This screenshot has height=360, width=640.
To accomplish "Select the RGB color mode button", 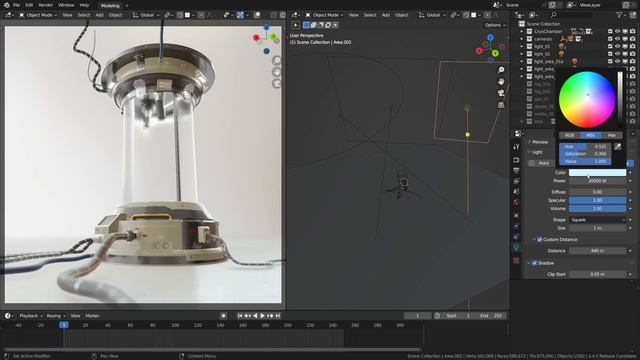I will (569, 135).
